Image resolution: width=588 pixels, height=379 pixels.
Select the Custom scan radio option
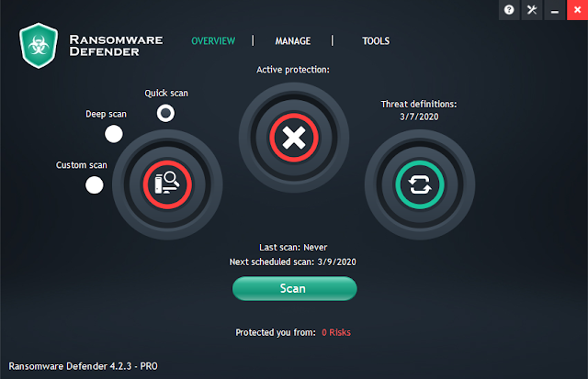pyautogui.click(x=94, y=185)
